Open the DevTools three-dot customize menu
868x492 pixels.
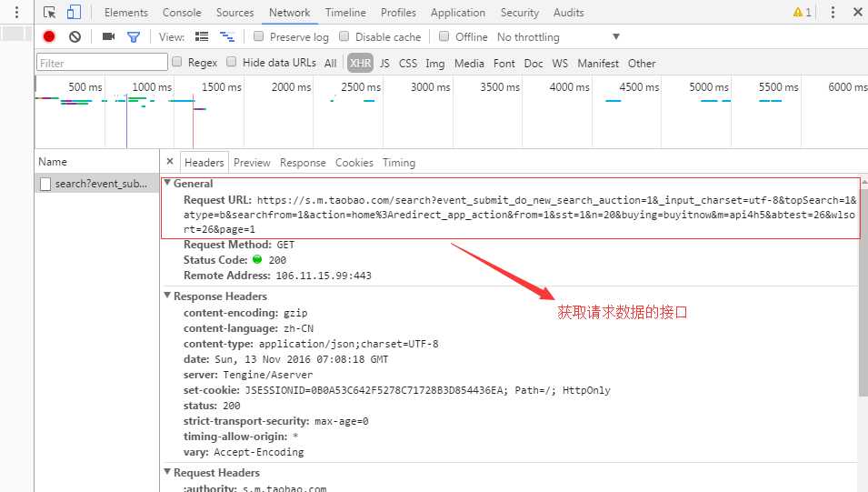point(833,12)
